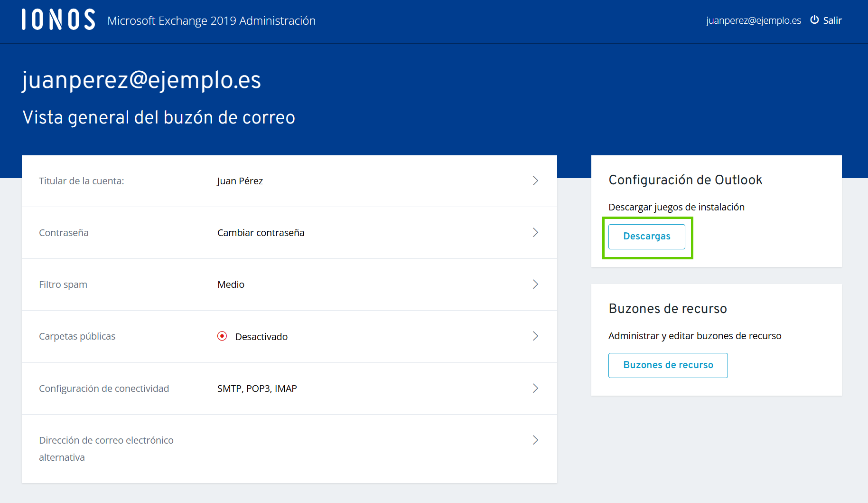The image size is (868, 503).
Task: Click Microsoft Exchange 2019 Administración title
Action: pyautogui.click(x=212, y=20)
